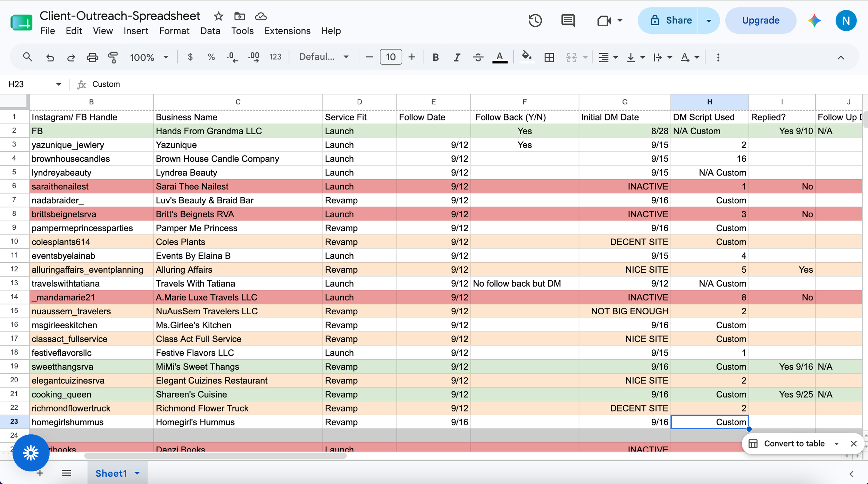Open the comments icon

568,20
